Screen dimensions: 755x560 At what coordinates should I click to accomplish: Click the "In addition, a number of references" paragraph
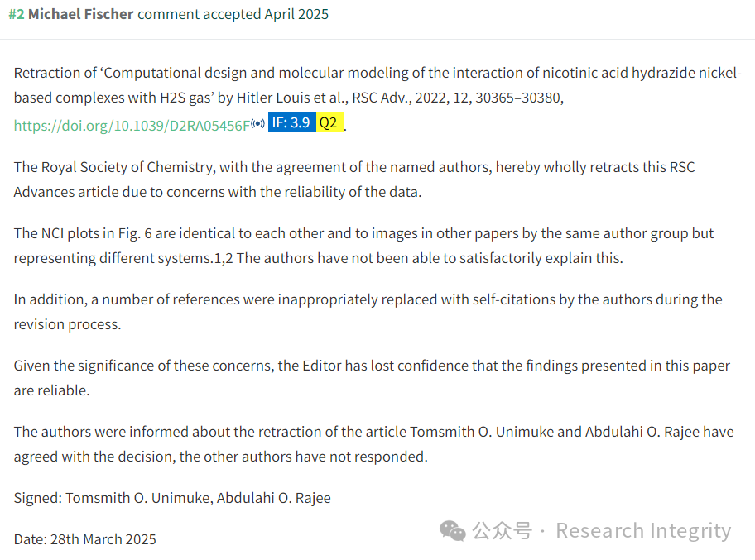368,312
